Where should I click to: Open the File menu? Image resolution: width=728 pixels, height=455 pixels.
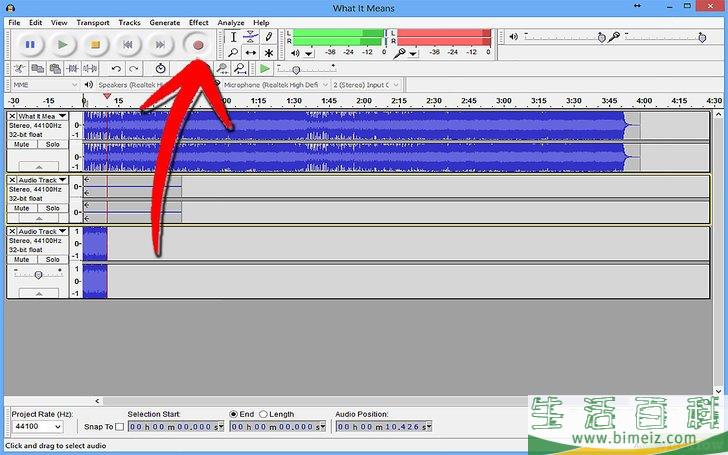14,22
